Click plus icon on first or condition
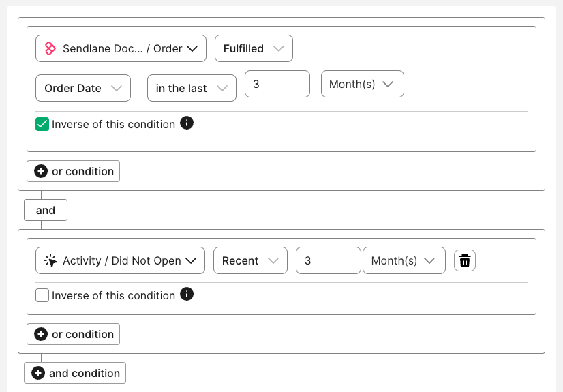 pos(41,171)
